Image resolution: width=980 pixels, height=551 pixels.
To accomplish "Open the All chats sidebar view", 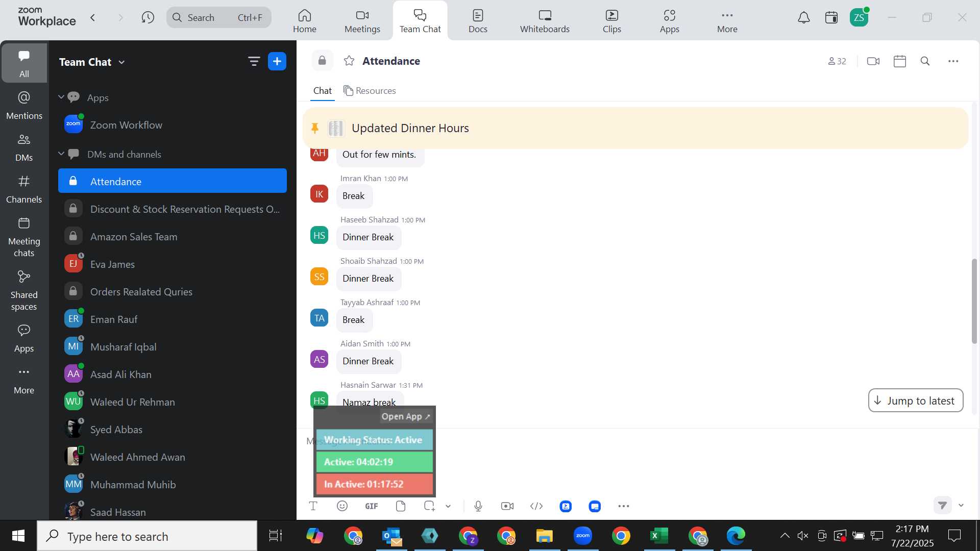I will coord(24,63).
